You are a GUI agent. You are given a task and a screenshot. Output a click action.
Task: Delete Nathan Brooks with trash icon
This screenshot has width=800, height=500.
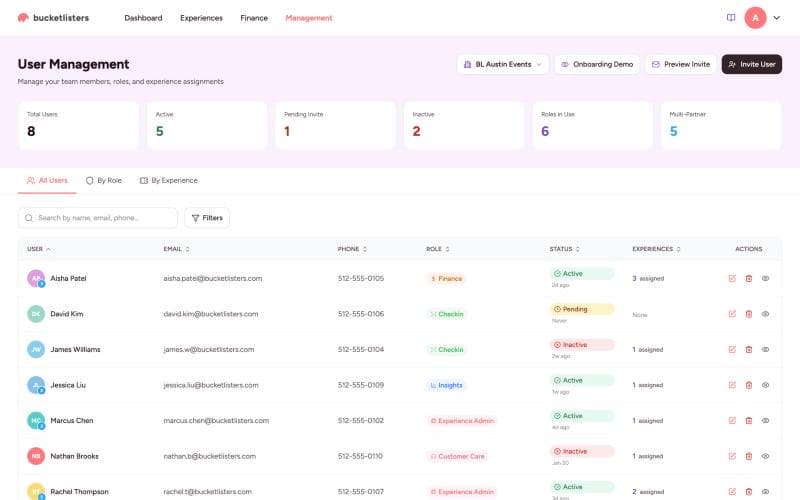[748, 456]
